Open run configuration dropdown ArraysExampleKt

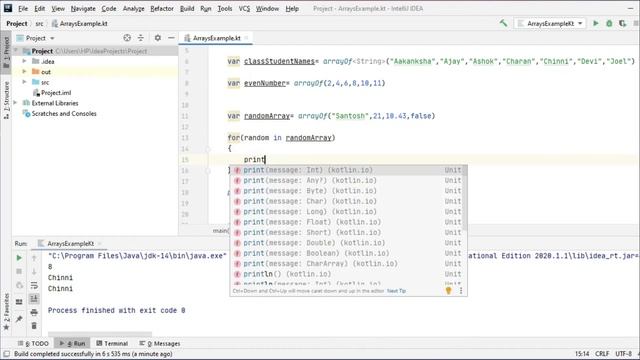point(550,24)
